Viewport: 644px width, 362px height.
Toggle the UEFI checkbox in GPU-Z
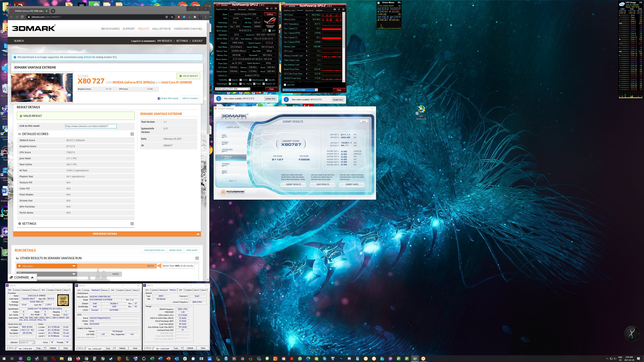tap(270, 31)
